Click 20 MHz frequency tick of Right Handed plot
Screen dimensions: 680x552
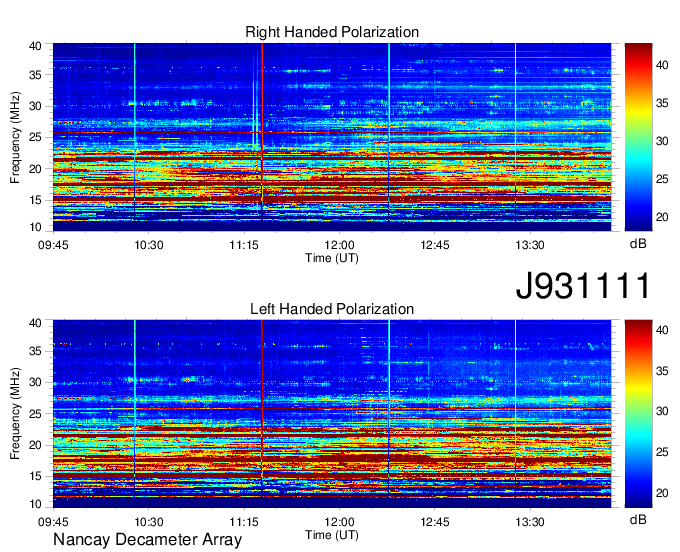(x=35, y=169)
